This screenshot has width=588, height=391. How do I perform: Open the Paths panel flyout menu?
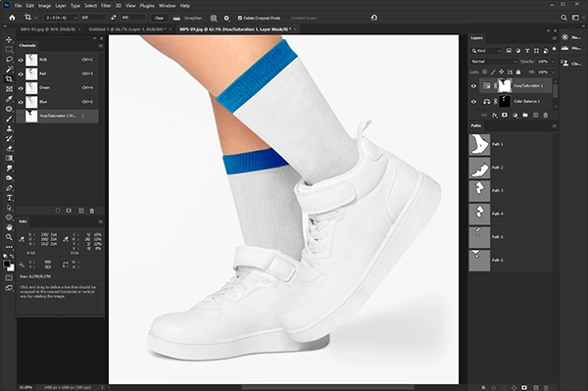pyautogui.click(x=555, y=126)
